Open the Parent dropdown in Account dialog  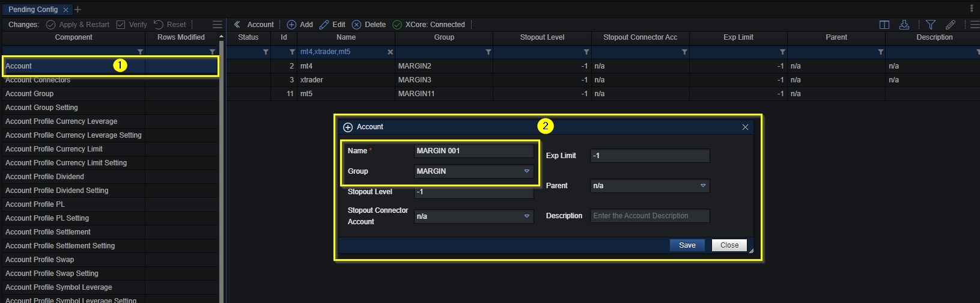tap(650, 186)
